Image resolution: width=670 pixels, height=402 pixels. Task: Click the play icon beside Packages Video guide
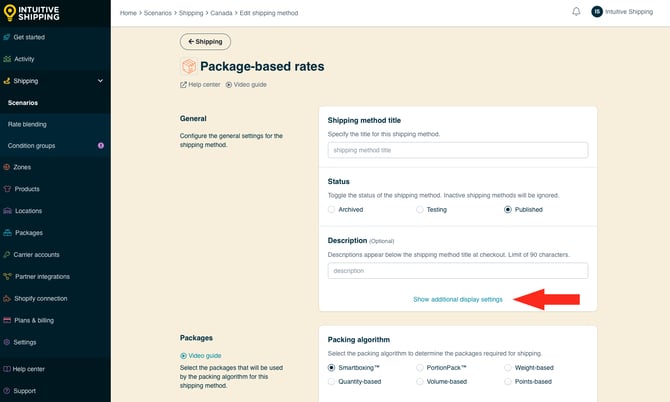click(183, 356)
